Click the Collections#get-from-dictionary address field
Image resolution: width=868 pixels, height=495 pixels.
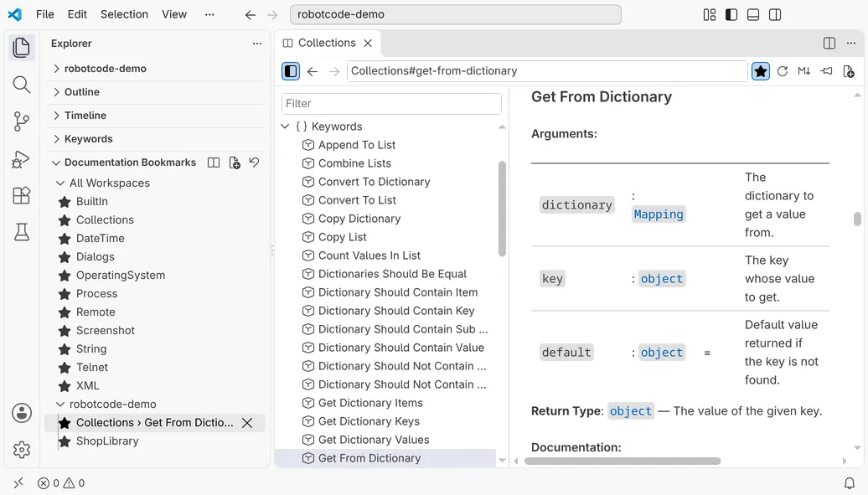(x=547, y=71)
